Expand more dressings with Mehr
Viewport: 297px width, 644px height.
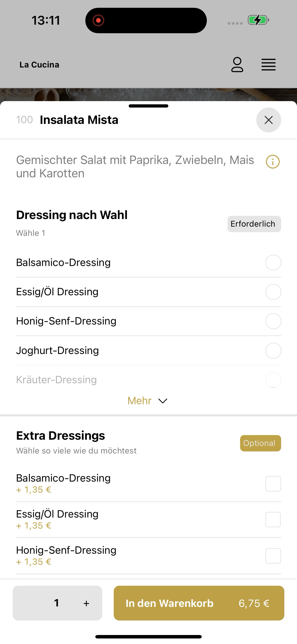148,401
